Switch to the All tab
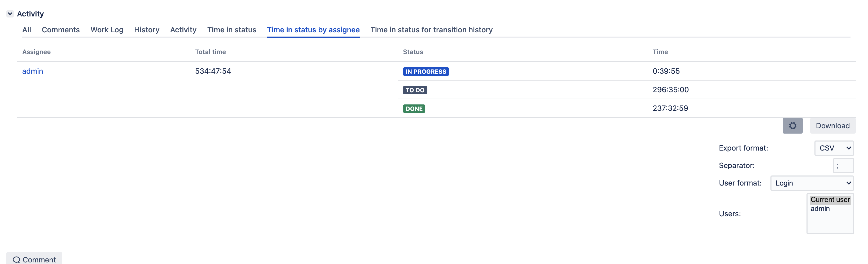The width and height of the screenshot is (868, 264). tap(27, 30)
